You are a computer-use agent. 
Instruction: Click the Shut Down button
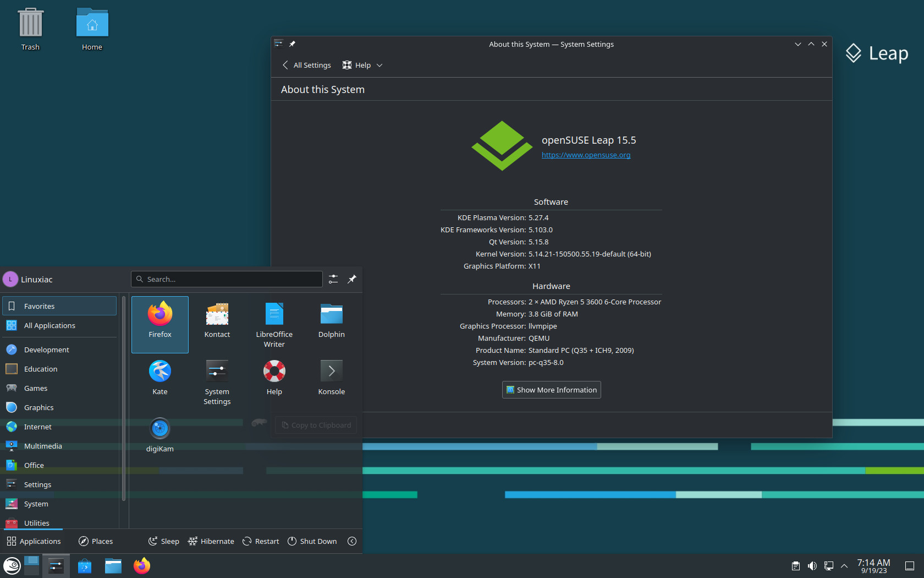pyautogui.click(x=312, y=541)
